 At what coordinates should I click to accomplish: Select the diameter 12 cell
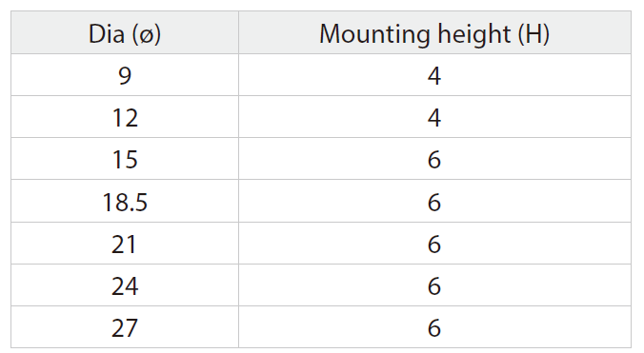tap(125, 117)
